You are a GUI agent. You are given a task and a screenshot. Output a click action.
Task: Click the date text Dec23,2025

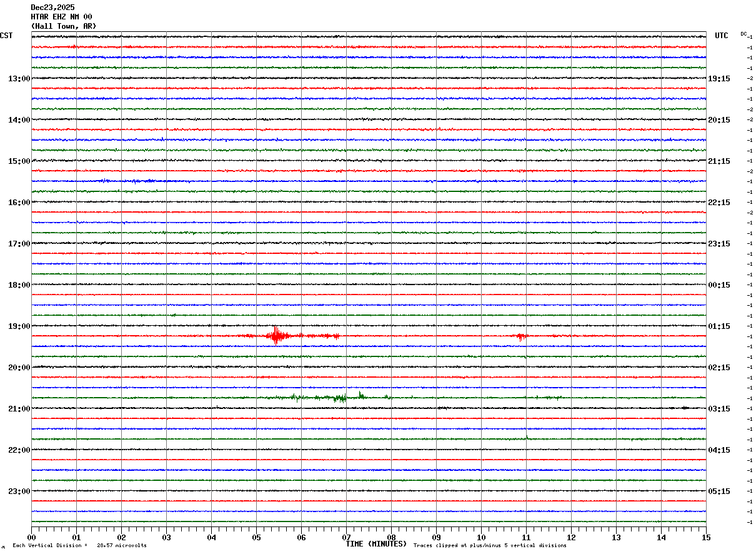click(52, 8)
